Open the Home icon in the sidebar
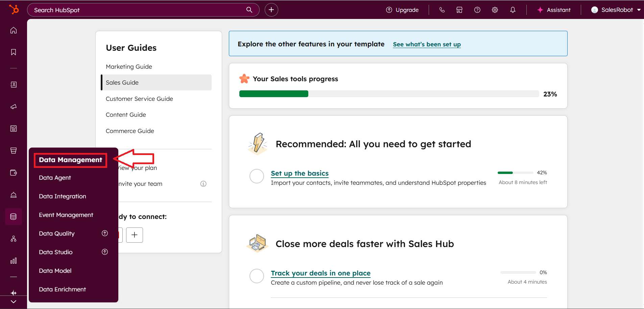This screenshot has width=644, height=309. click(14, 30)
